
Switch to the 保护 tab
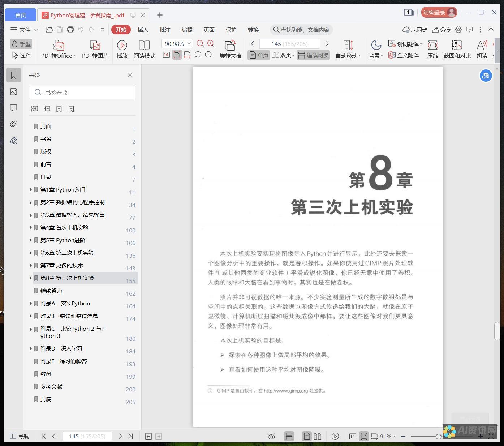point(231,30)
